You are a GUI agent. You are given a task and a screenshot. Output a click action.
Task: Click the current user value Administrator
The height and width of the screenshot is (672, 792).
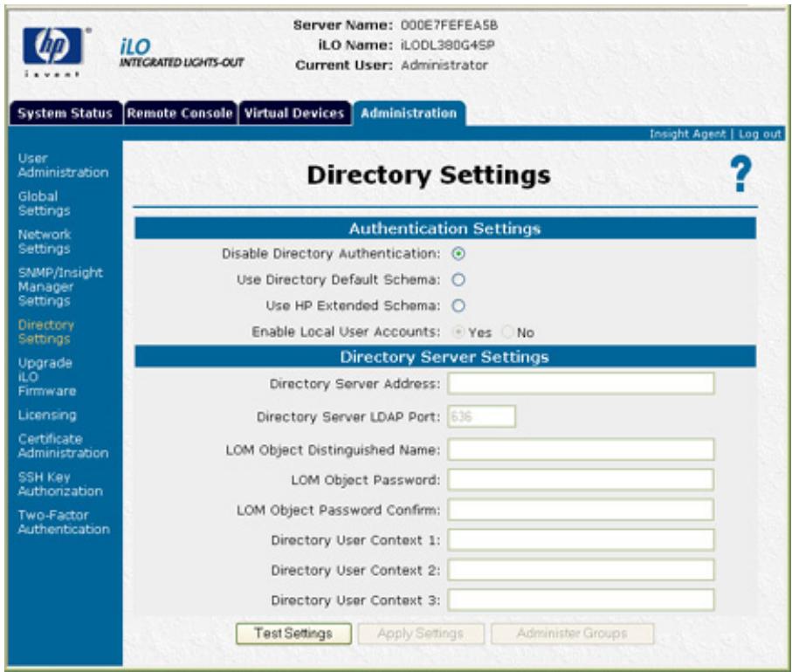(x=444, y=65)
